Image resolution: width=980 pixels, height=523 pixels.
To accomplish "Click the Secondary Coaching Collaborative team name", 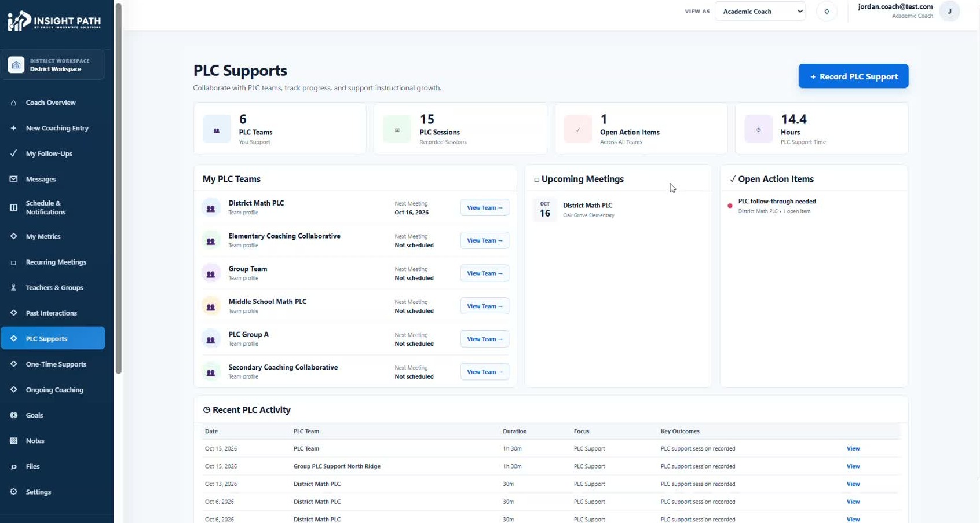I will pyautogui.click(x=283, y=367).
